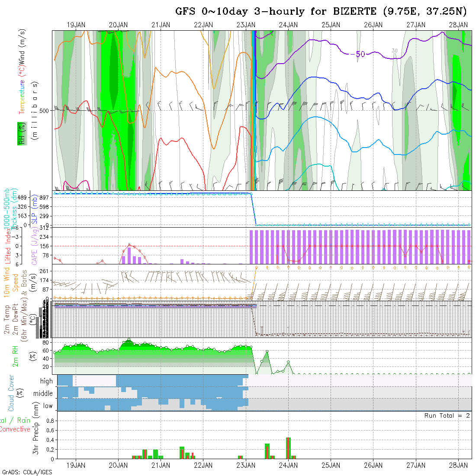Click the 500 millibar pressure label
Screen dimensions: 476x476
[x=45, y=110]
